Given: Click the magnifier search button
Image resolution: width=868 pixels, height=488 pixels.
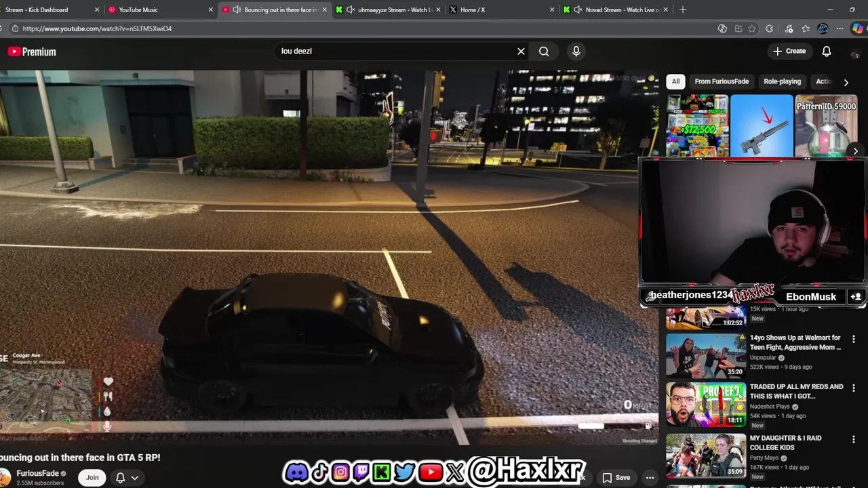Looking at the screenshot, I should pyautogui.click(x=544, y=52).
